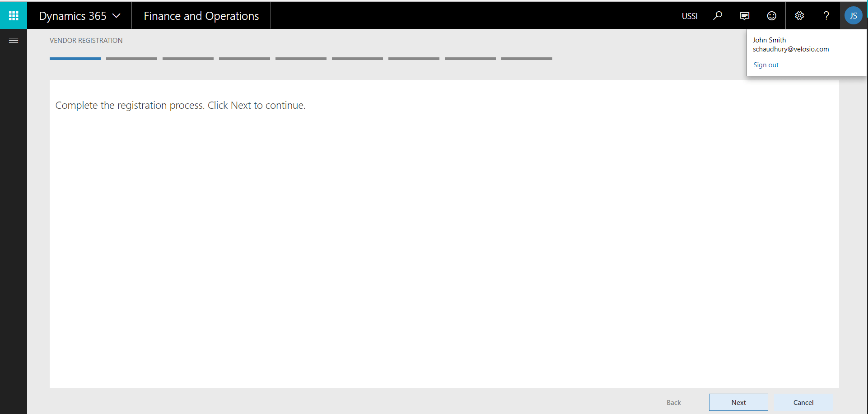This screenshot has width=868, height=414.
Task: Open the search in Finance and Operations
Action: point(717,15)
